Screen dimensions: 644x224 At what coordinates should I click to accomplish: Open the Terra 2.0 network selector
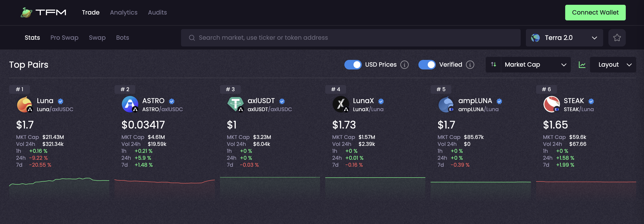click(x=564, y=38)
